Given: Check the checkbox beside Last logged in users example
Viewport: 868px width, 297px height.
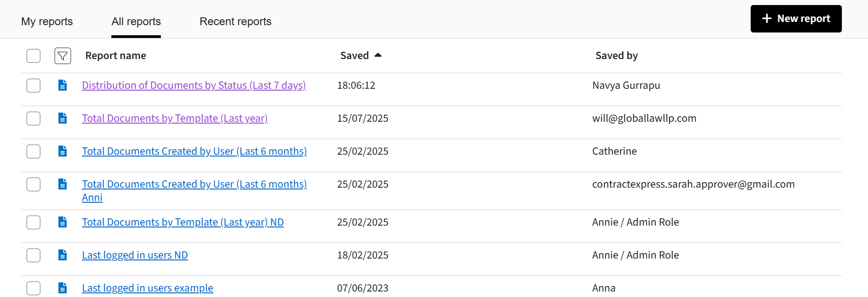Looking at the screenshot, I should coord(33,288).
